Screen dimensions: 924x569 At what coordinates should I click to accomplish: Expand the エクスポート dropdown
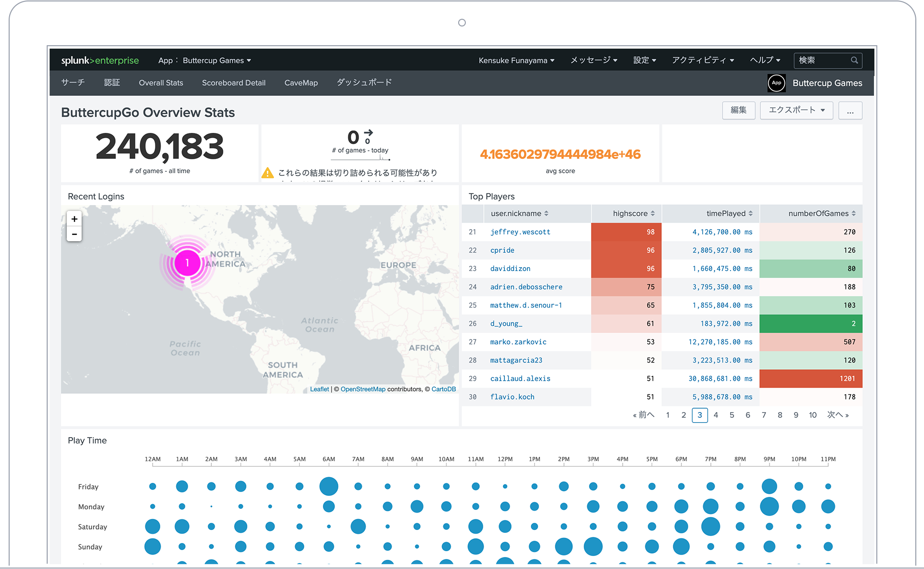[x=796, y=110]
